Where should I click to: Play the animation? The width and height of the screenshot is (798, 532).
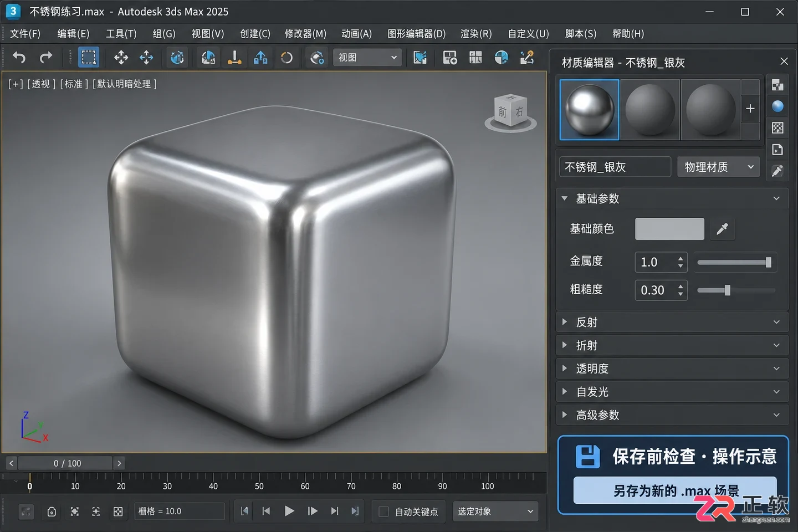tap(289, 511)
